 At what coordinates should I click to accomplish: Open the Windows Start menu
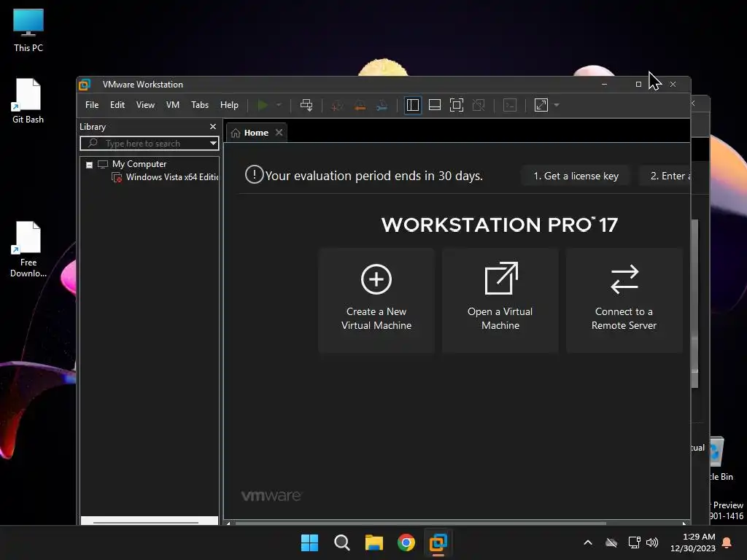309,542
